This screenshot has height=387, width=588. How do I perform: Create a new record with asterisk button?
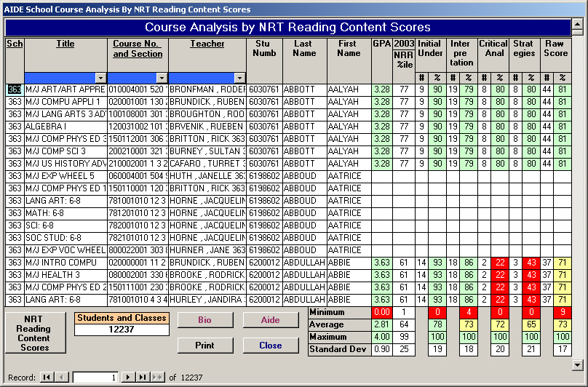tap(157, 378)
